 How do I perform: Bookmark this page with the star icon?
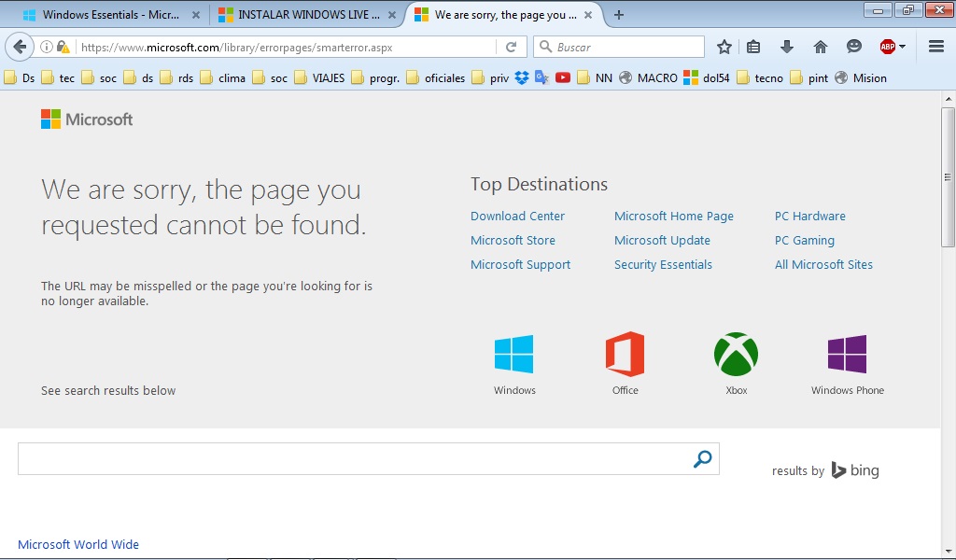click(x=724, y=47)
